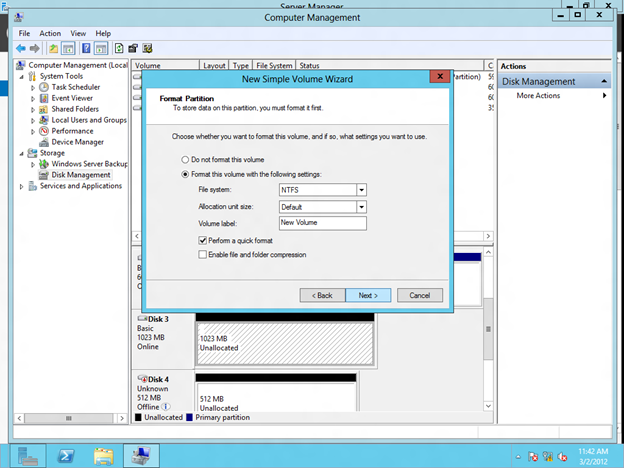Click the More Actions item
The image size is (624, 468).
(x=538, y=96)
